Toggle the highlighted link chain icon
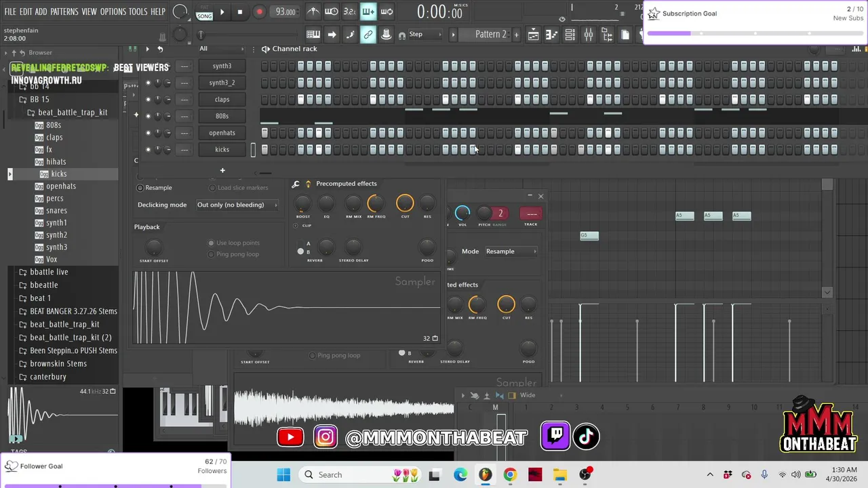Viewport: 868px width, 488px height. (x=368, y=35)
